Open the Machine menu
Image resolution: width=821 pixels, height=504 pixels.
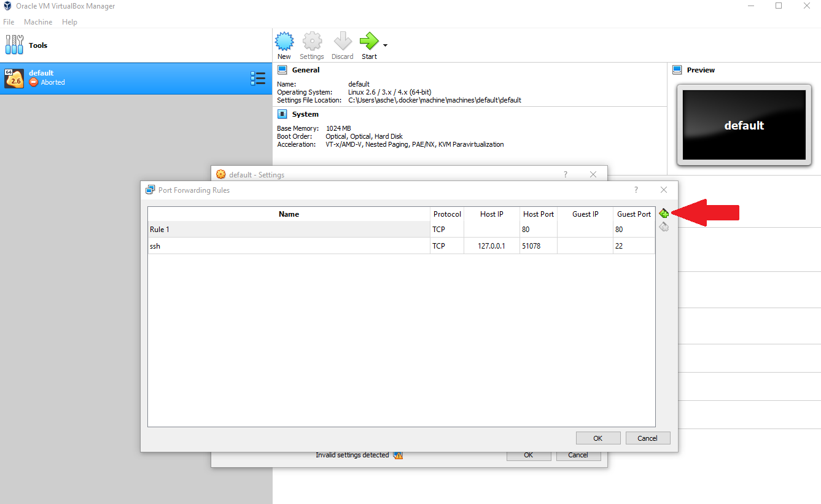(38, 22)
